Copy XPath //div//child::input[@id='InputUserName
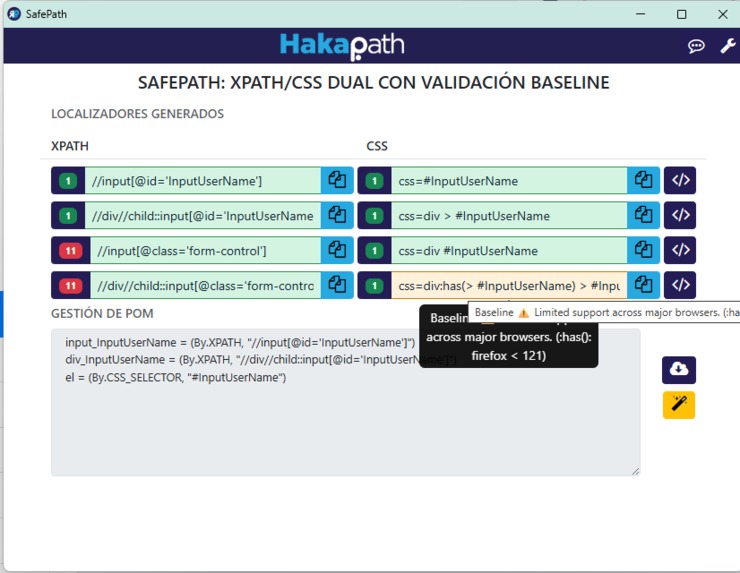The image size is (740, 573). [x=337, y=215]
